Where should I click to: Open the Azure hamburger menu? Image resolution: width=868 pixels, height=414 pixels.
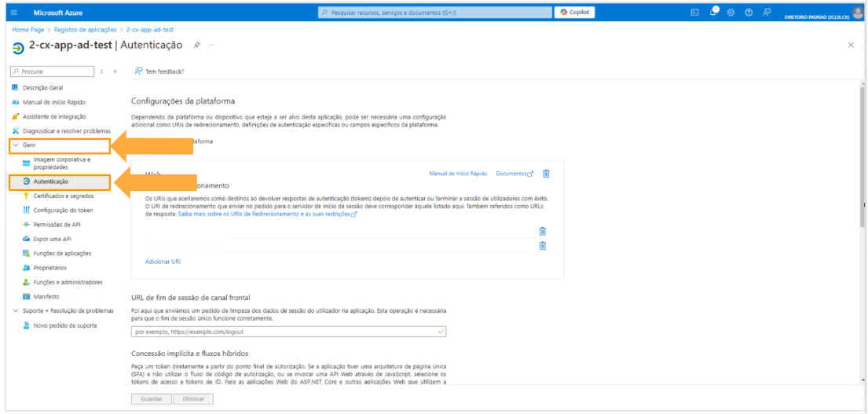15,13
